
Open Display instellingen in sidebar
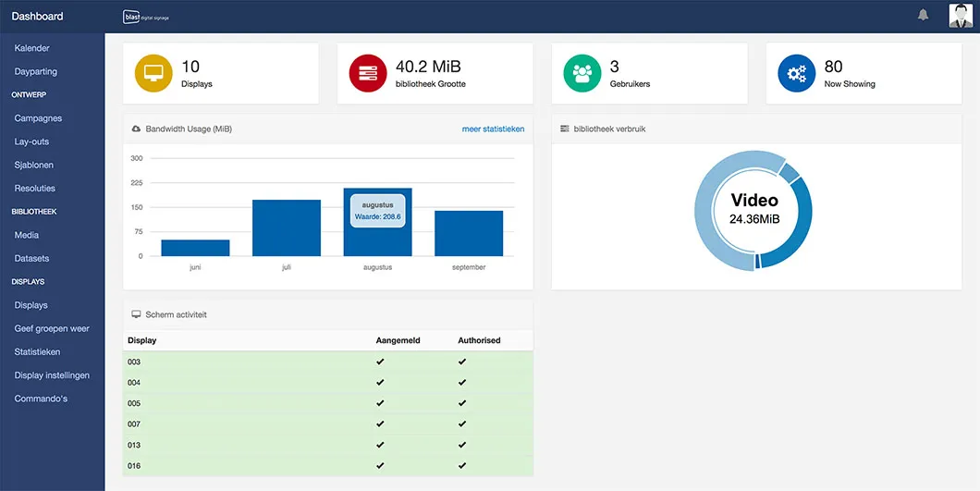[52, 375]
